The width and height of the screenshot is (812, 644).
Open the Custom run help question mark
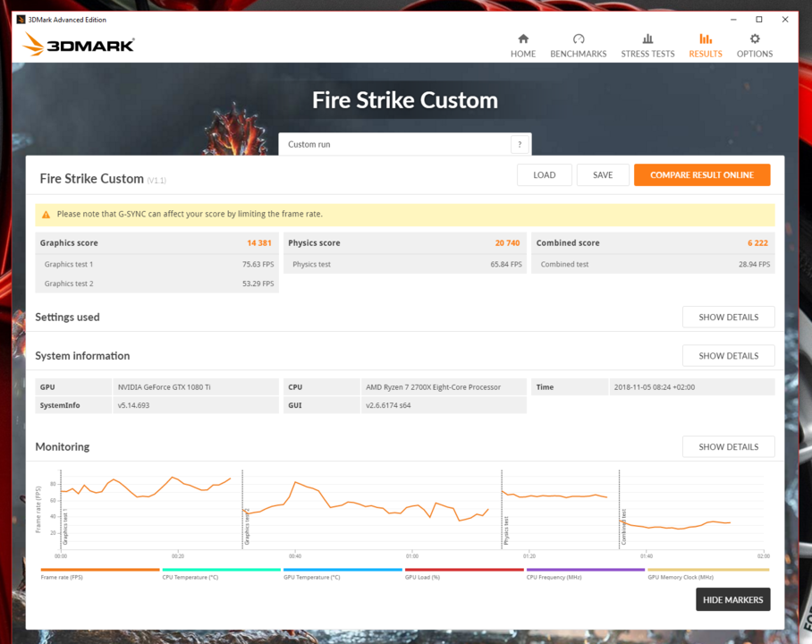pyautogui.click(x=520, y=145)
